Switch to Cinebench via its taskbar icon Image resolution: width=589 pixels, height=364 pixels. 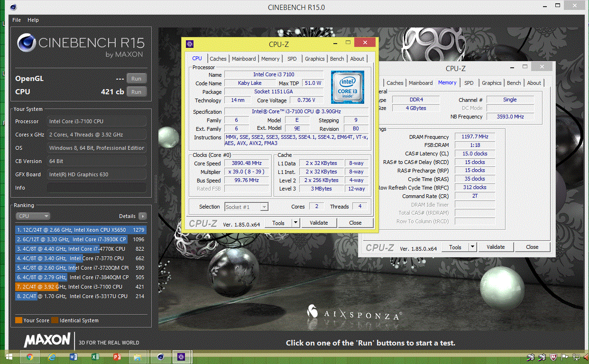(x=161, y=357)
